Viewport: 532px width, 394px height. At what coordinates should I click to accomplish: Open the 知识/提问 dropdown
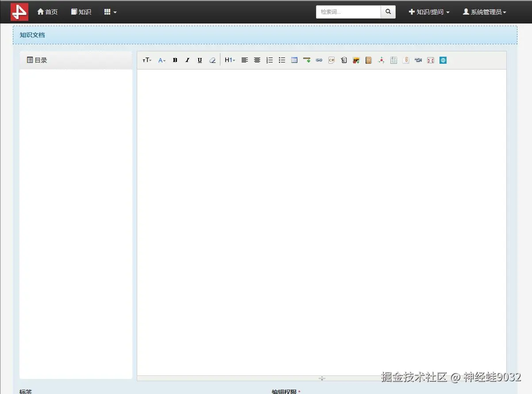[x=429, y=12]
